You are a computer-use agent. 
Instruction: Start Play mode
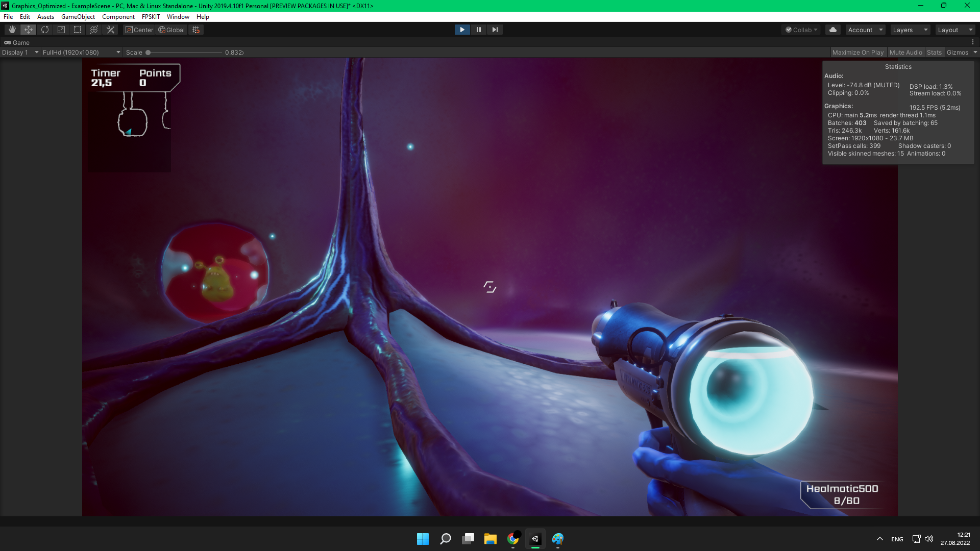coord(462,30)
